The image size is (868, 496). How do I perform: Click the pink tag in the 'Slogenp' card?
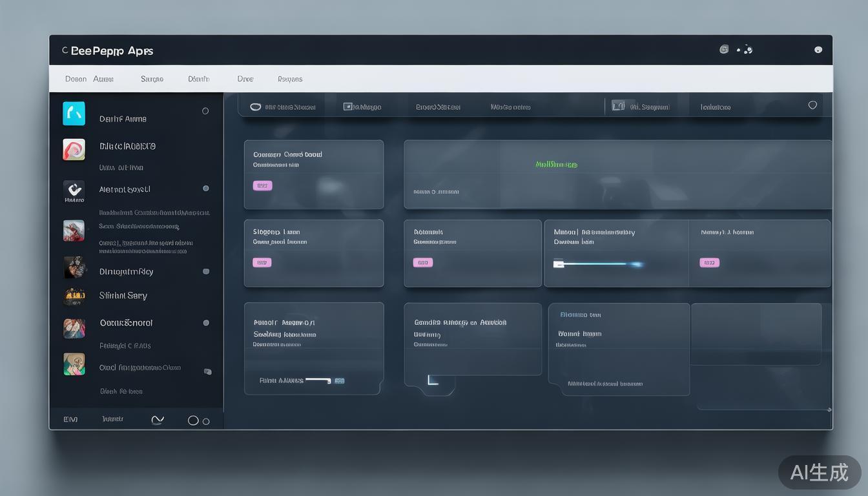(262, 263)
